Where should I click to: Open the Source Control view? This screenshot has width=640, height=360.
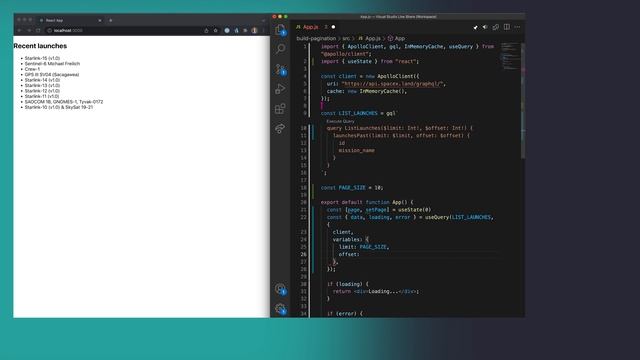[280, 69]
